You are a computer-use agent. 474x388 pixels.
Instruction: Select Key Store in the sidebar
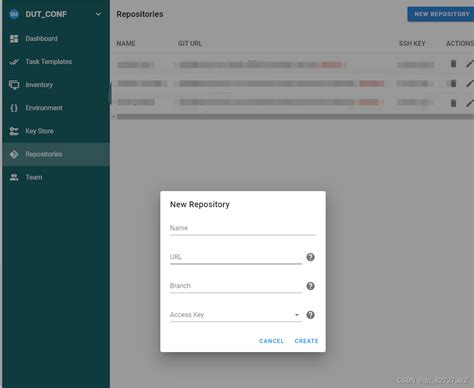[x=56, y=131]
